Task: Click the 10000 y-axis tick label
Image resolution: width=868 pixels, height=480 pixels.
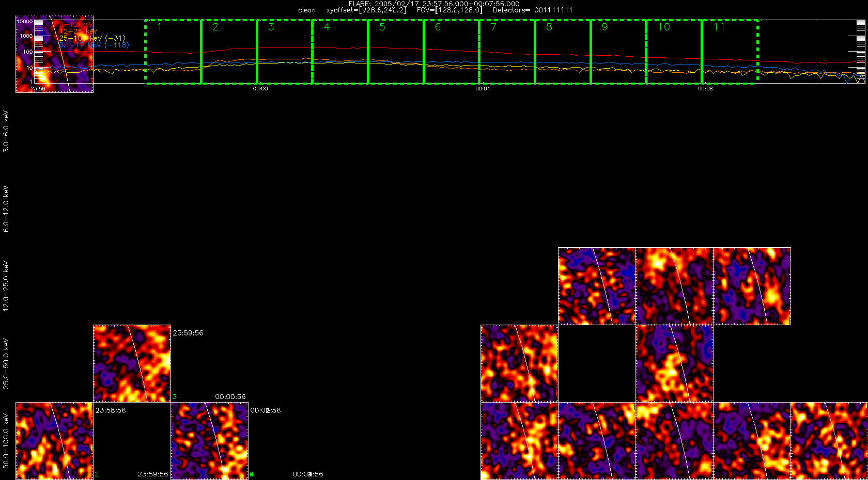Action: tap(25, 22)
